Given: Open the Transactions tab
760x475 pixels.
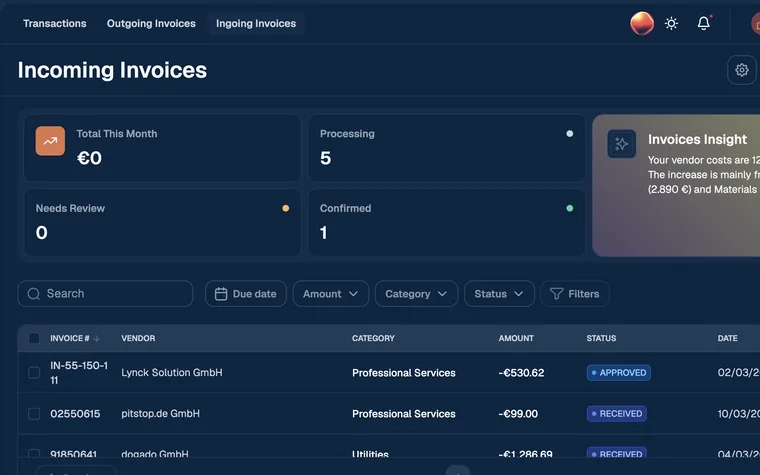Looking at the screenshot, I should coord(55,23).
